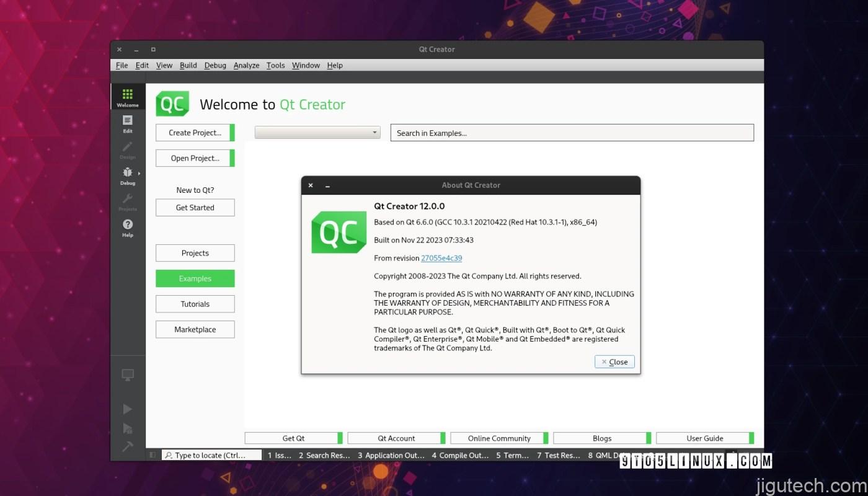868x496 pixels.
Task: Click the kit selector monitor icon
Action: tap(128, 374)
